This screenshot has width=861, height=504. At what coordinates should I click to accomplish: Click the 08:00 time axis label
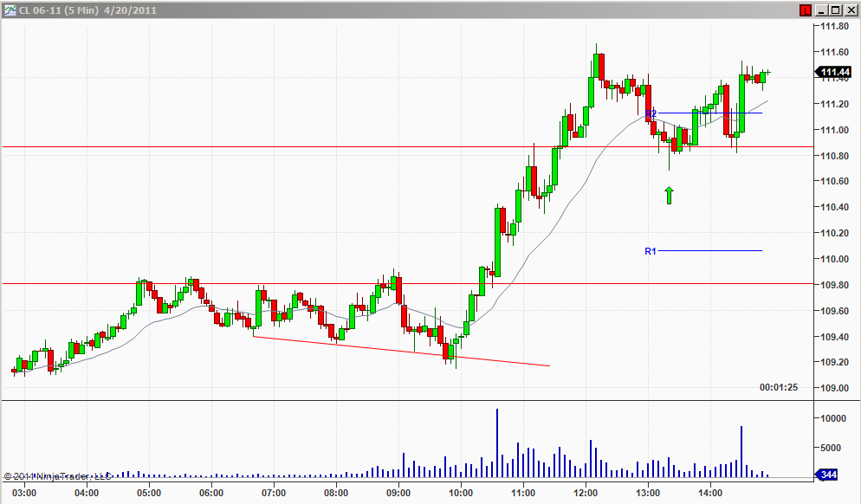[336, 493]
